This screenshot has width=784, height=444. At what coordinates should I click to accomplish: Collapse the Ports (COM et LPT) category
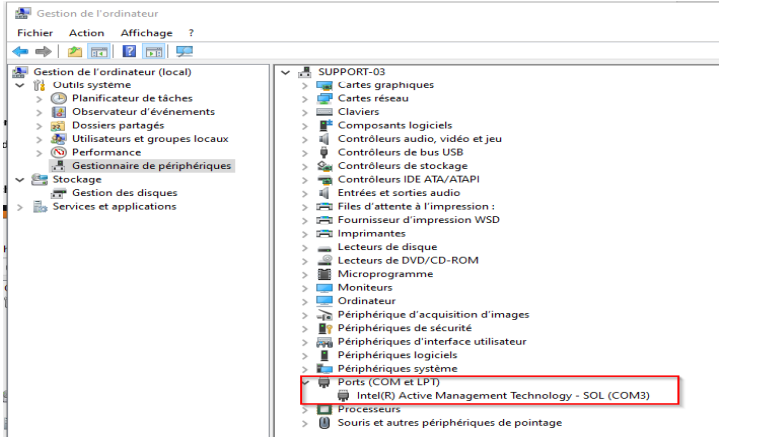[x=306, y=382]
